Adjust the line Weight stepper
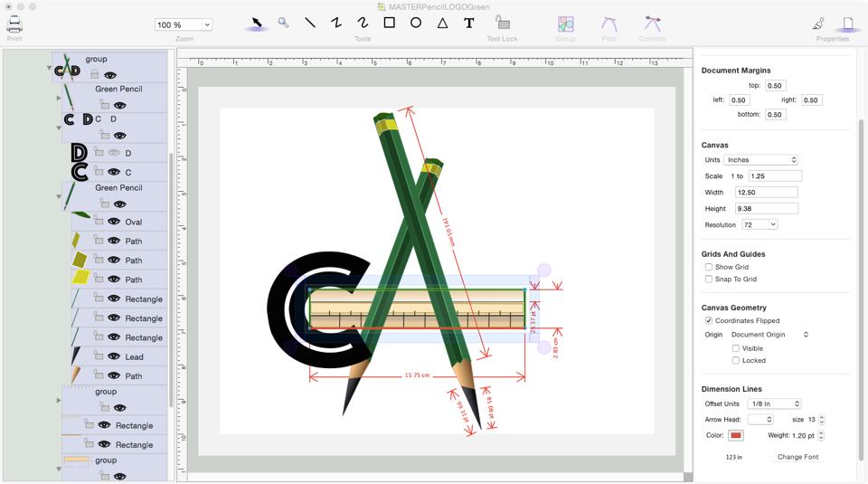Image resolution: width=868 pixels, height=484 pixels. pyautogui.click(x=821, y=436)
